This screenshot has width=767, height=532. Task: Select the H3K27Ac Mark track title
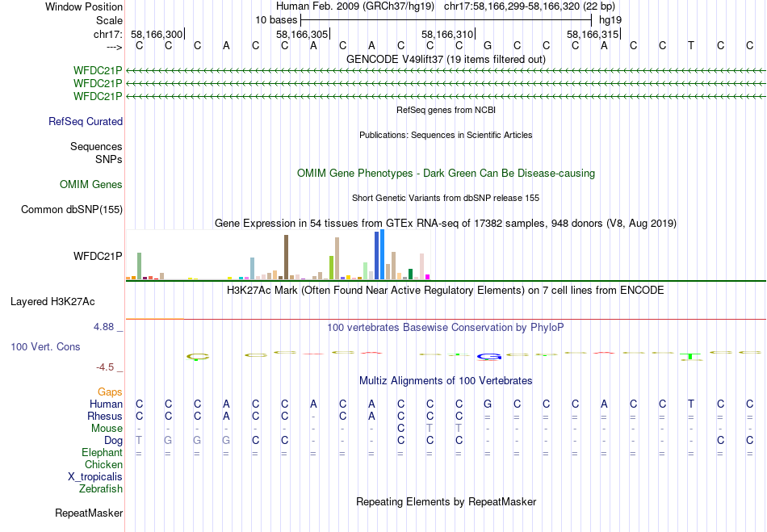(x=446, y=291)
